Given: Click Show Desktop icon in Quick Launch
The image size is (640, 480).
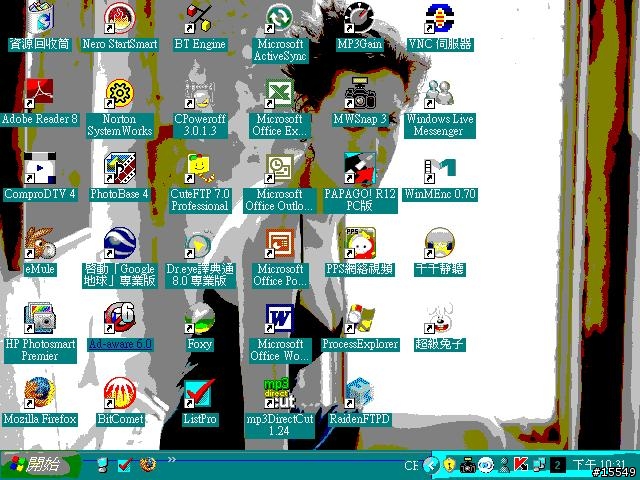Looking at the screenshot, I should click(x=102, y=465).
